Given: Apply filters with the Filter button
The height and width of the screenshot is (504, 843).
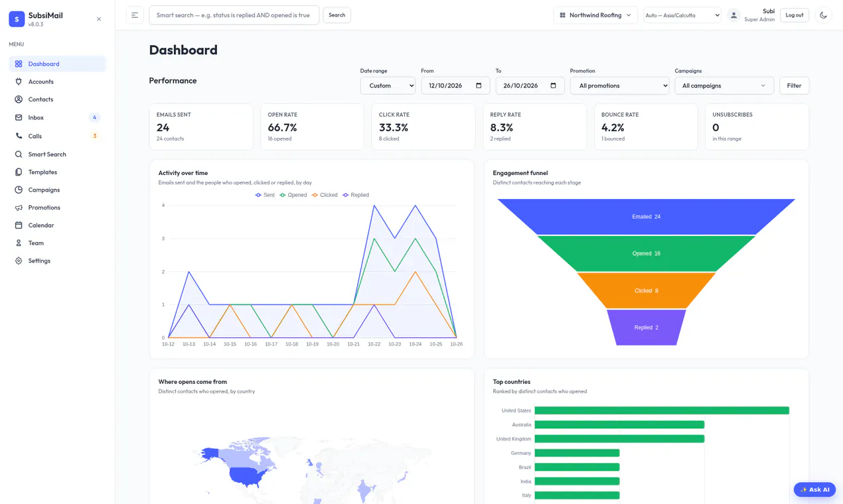Looking at the screenshot, I should [794, 86].
